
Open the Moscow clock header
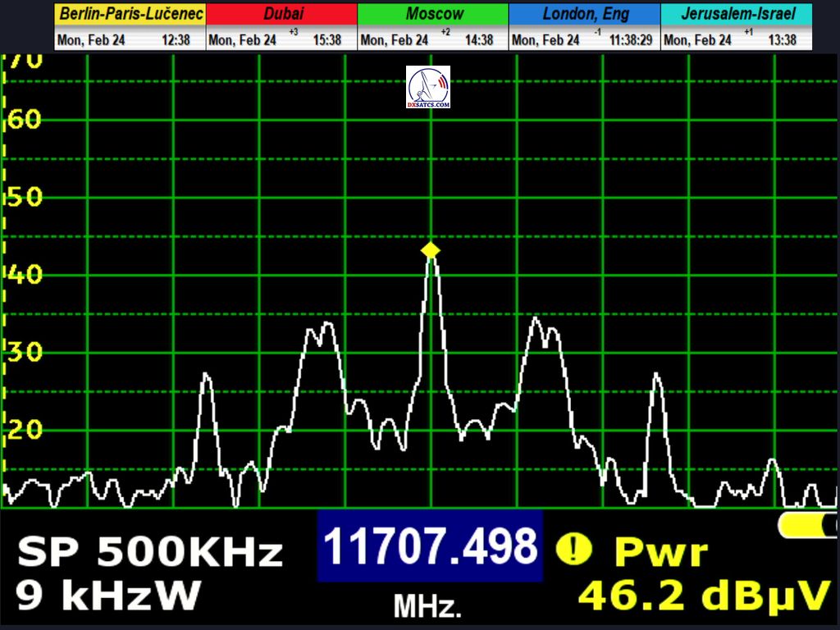[433, 14]
